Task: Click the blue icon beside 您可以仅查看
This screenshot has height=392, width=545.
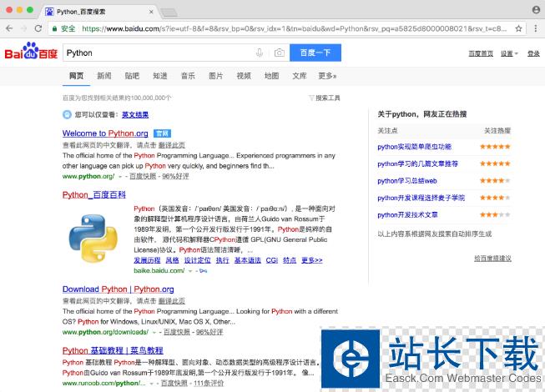Action: point(67,114)
